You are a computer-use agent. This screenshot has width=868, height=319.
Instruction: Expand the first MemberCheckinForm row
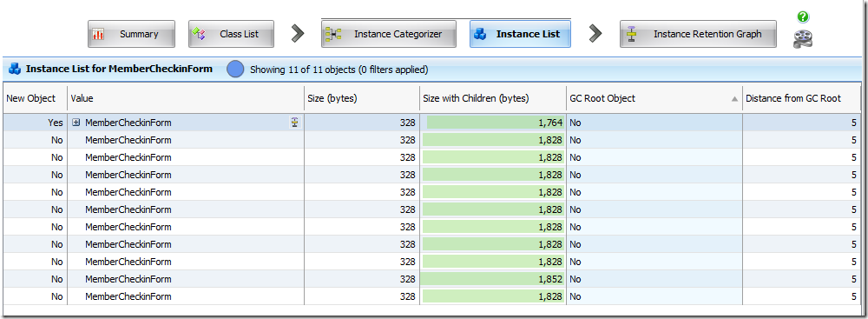pyautogui.click(x=76, y=123)
